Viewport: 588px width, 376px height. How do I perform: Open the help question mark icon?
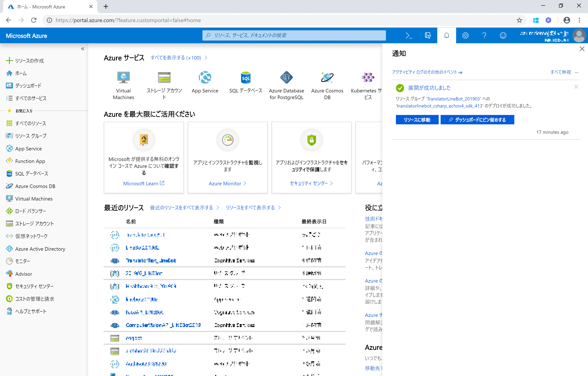[x=484, y=36]
